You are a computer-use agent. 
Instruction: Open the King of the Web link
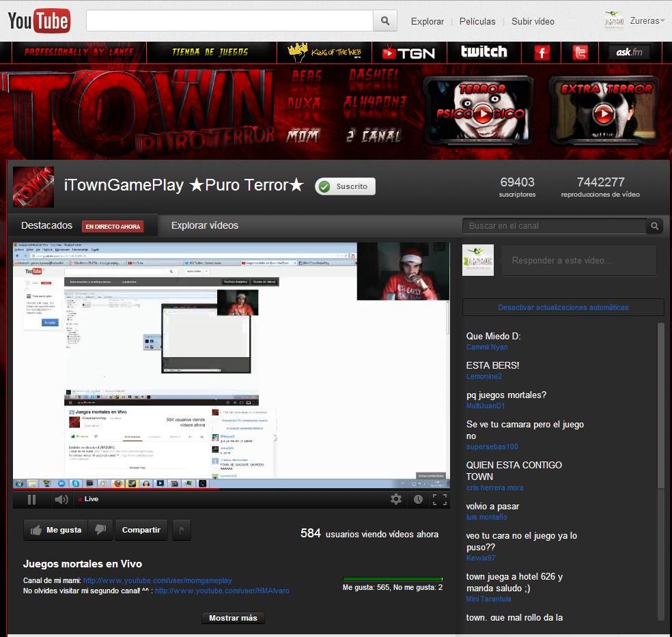point(324,53)
